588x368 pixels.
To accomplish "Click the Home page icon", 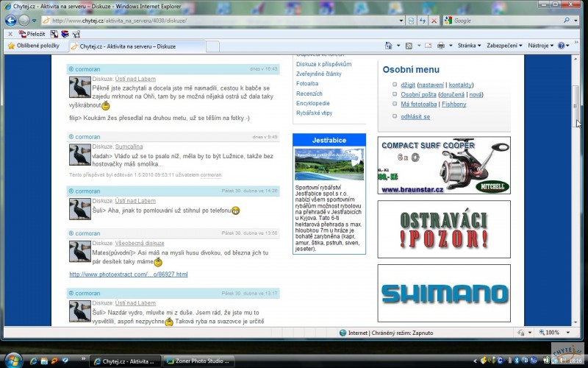I will [389, 46].
